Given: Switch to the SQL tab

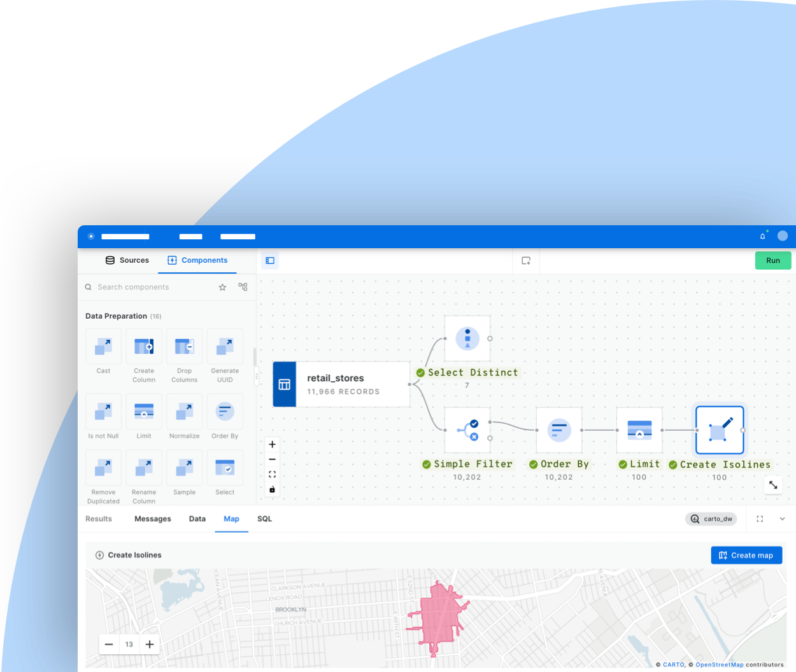Looking at the screenshot, I should click(265, 519).
